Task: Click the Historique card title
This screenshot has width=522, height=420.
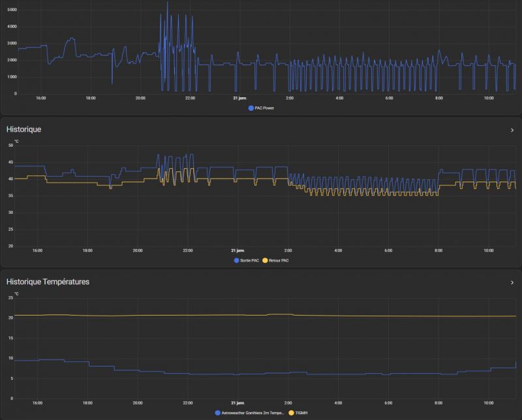Action: click(24, 130)
